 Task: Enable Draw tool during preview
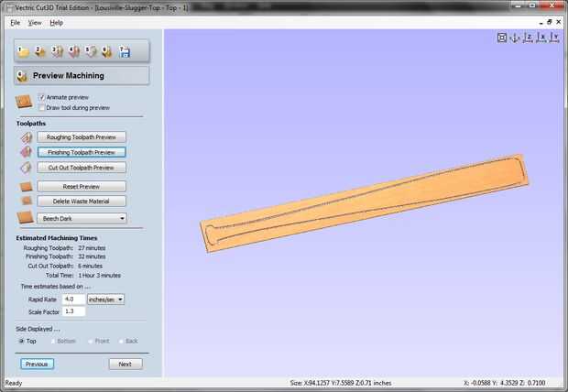tap(41, 107)
